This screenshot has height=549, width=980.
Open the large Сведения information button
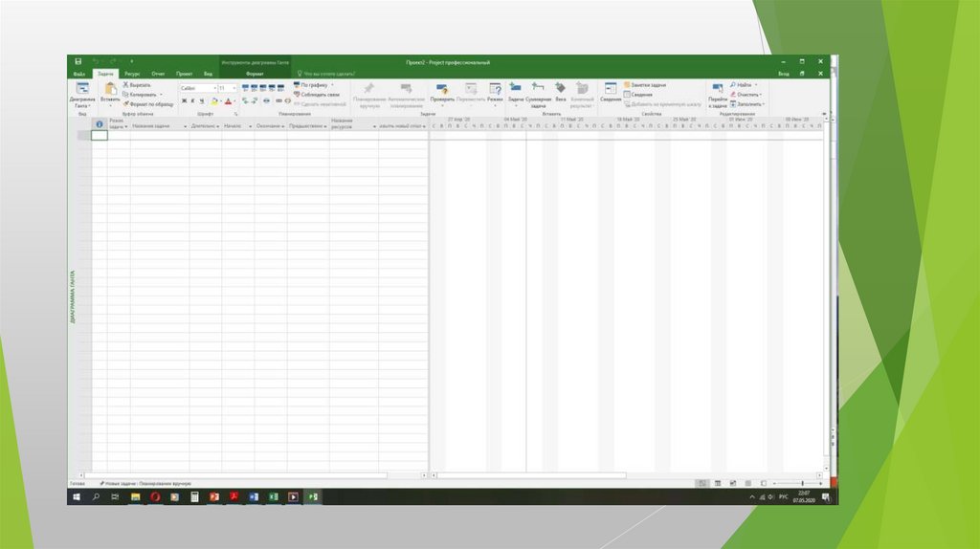coord(611,93)
